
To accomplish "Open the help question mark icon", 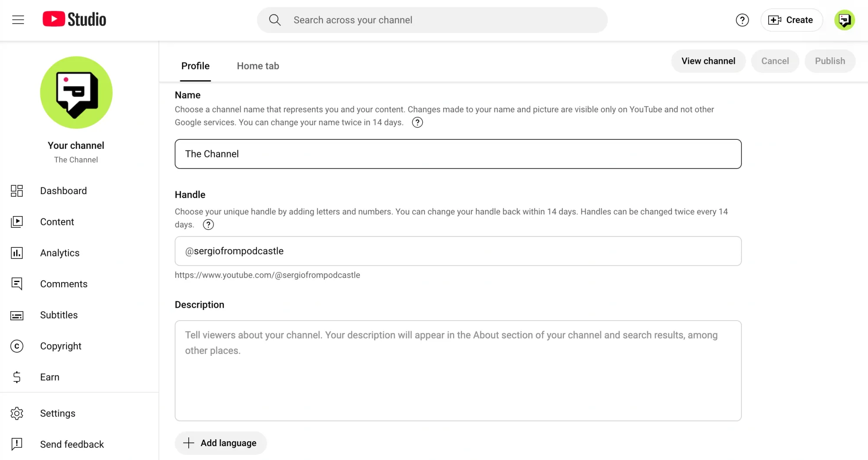I will pyautogui.click(x=742, y=20).
